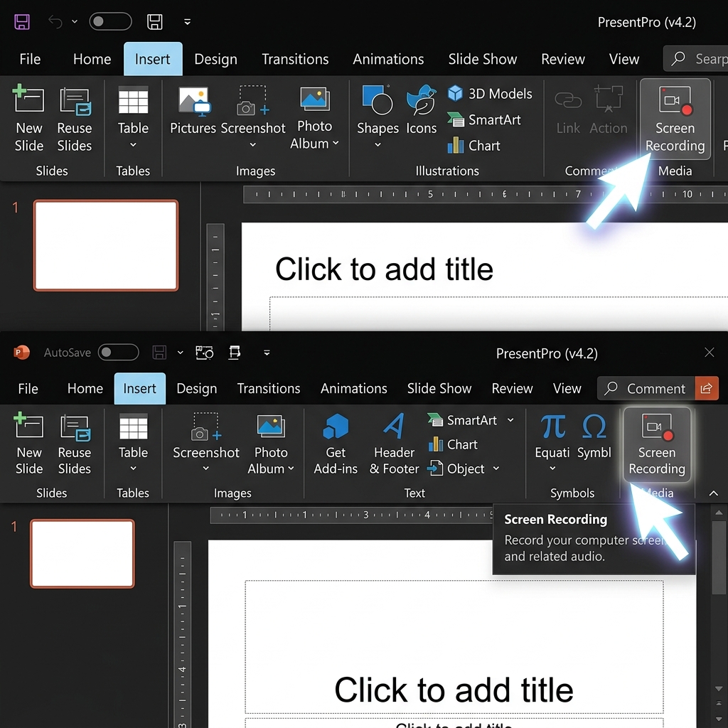Image resolution: width=728 pixels, height=728 pixels.
Task: Close the bottom PresentPro window
Action: click(709, 353)
